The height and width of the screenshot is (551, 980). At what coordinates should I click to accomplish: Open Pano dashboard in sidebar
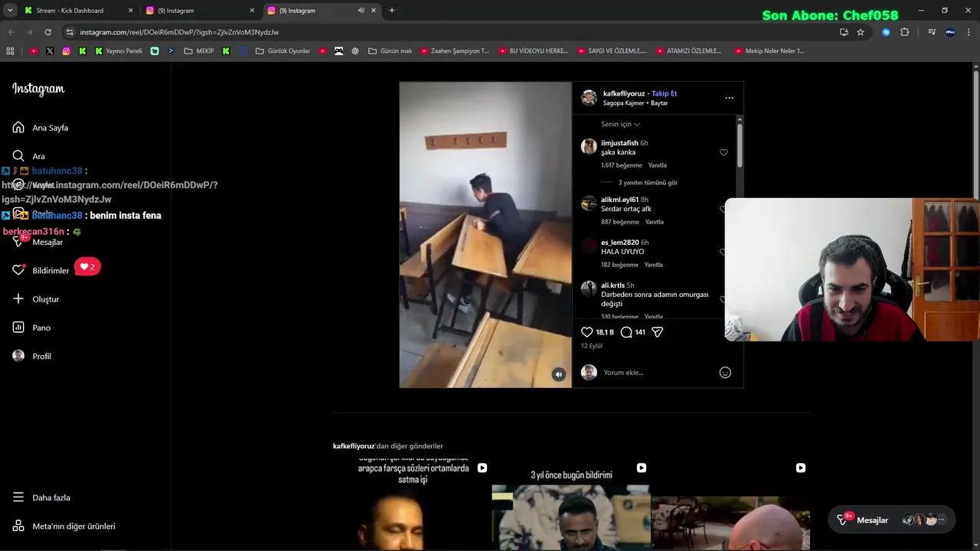(31, 328)
